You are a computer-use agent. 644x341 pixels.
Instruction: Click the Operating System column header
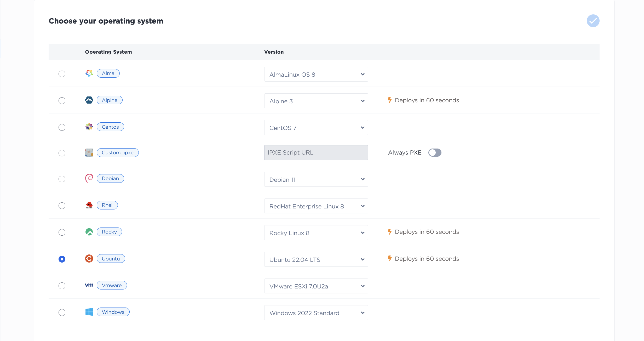[x=108, y=52]
